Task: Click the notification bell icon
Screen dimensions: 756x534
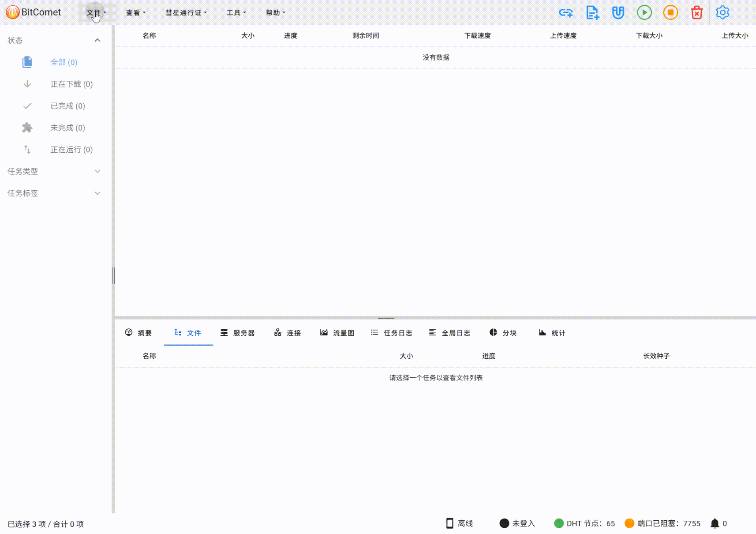Action: [x=715, y=523]
